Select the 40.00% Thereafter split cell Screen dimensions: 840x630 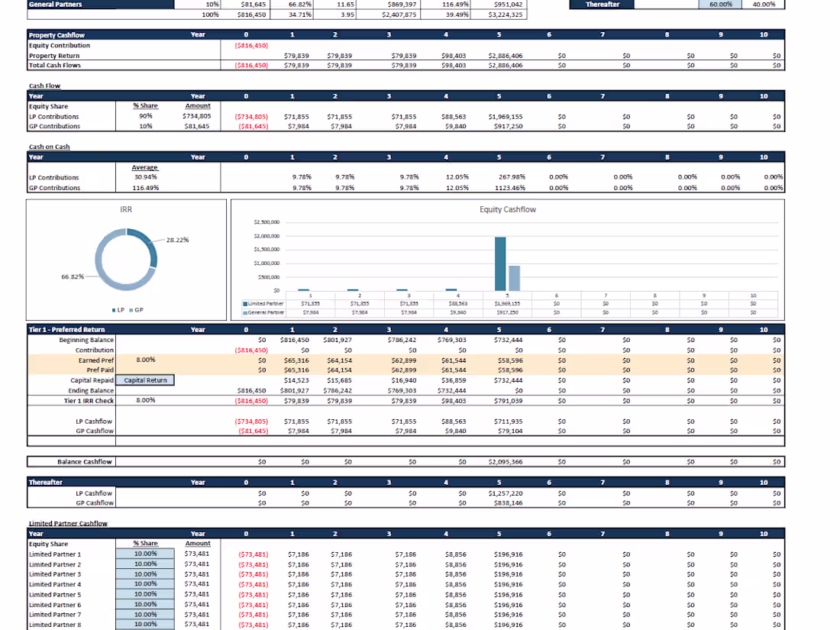click(763, 4)
